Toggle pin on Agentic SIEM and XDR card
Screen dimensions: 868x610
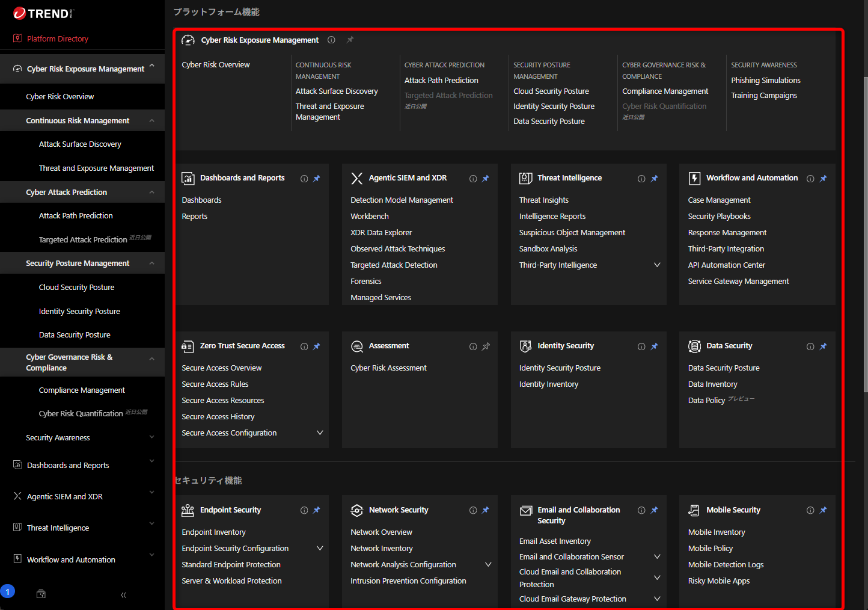486,179
